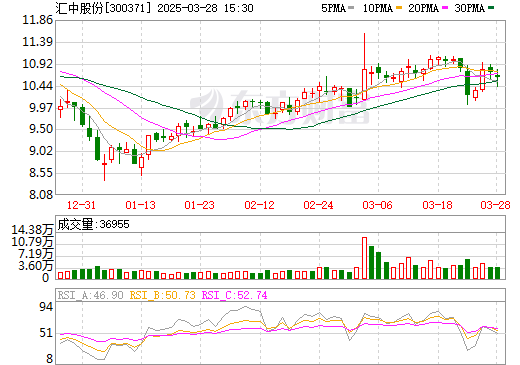
Task: Click the 14.38万 volume axis label
Action: click(x=32, y=230)
